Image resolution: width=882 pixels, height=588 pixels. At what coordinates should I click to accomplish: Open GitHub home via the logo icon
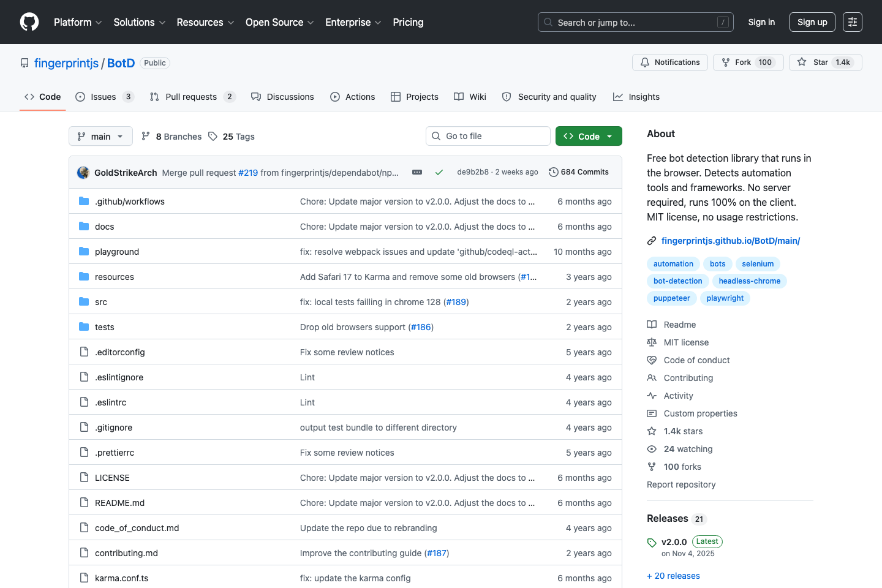[29, 22]
